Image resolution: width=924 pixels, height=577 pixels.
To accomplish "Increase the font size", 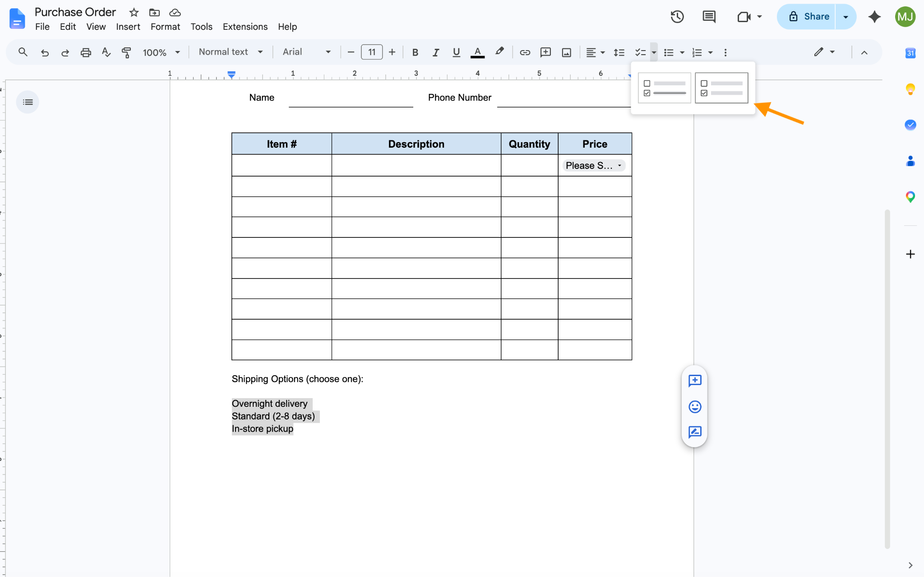I will [x=392, y=52].
